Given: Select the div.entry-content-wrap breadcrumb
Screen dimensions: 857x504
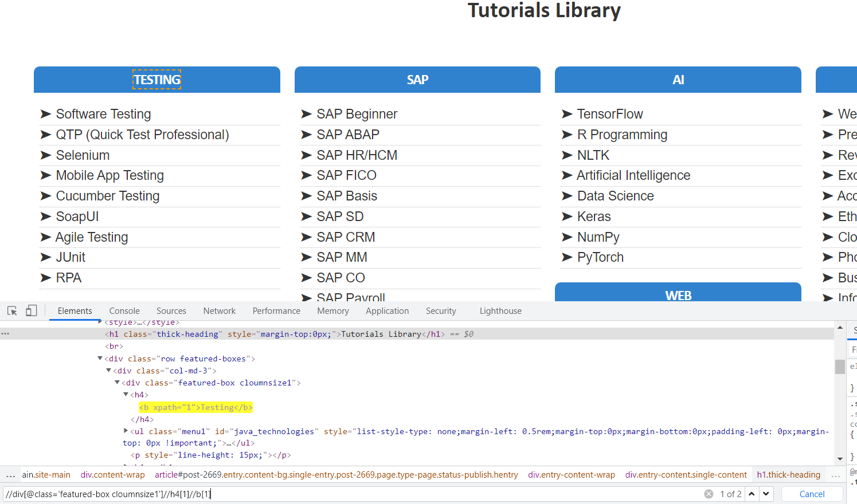Looking at the screenshot, I should coord(572,475).
